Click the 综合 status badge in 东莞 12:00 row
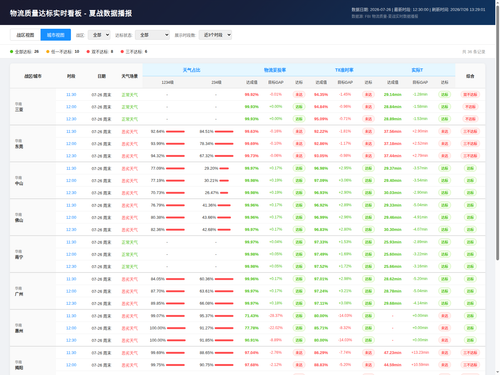This screenshot has width=500, height=375. pos(470,144)
